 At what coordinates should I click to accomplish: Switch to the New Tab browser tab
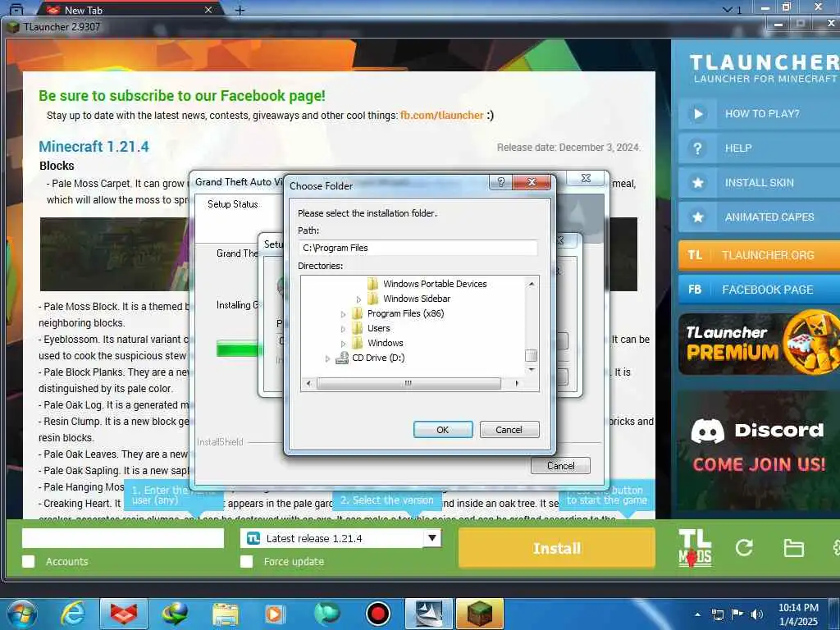[x=129, y=10]
